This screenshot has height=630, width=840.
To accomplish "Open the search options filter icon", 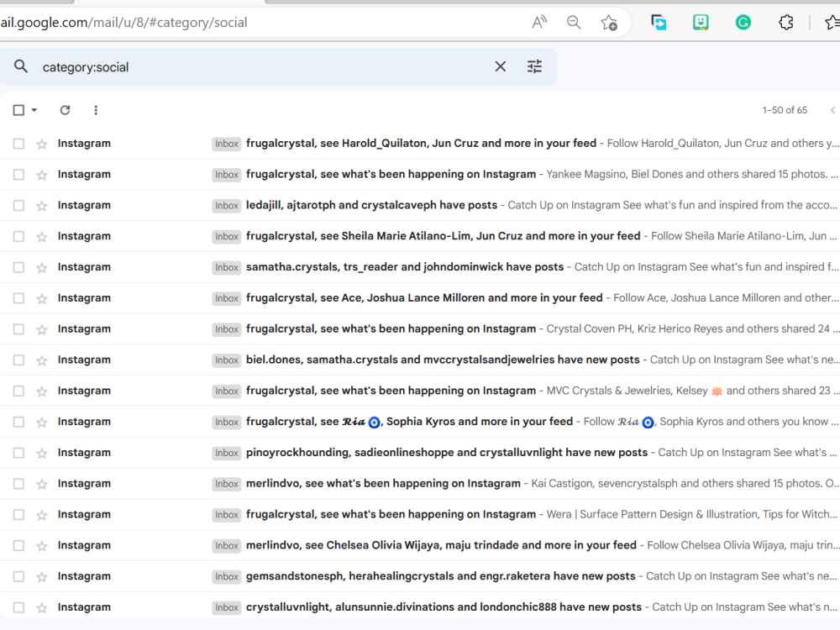I will point(534,66).
